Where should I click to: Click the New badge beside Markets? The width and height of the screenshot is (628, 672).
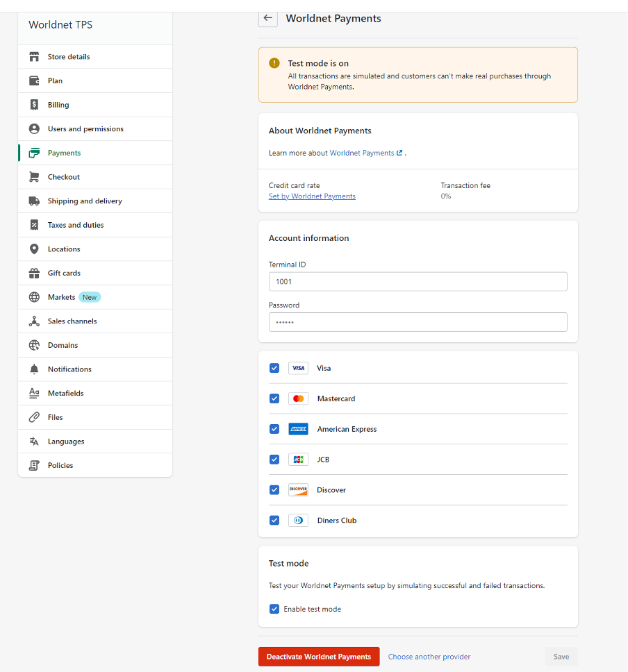90,297
